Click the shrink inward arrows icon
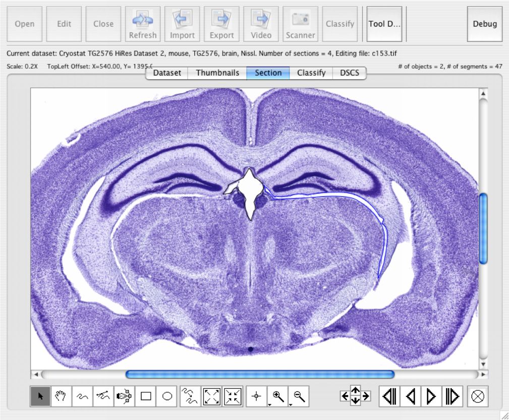Screen dimensions: 509x420 (x=233, y=396)
